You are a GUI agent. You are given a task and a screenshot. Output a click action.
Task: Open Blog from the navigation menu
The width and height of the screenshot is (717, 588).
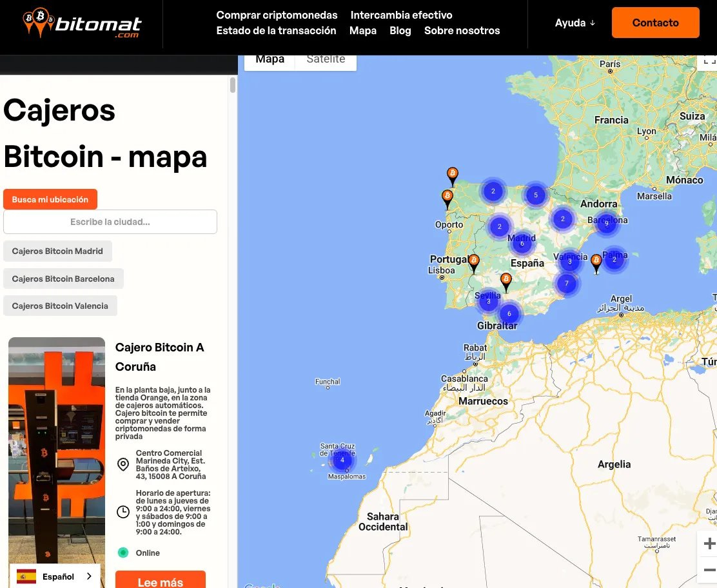pos(400,30)
